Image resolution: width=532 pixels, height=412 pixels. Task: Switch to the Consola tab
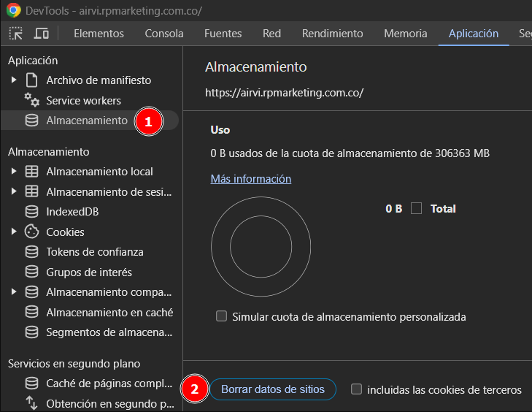164,34
